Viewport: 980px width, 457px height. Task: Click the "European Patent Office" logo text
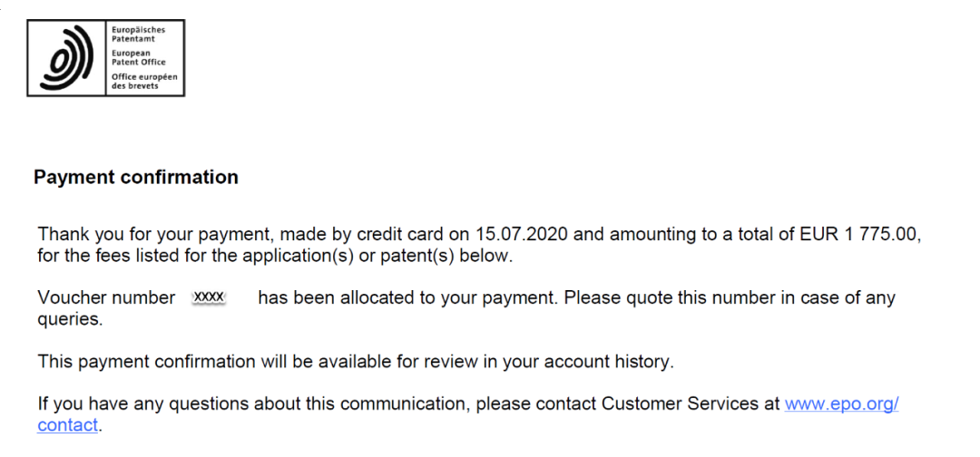[138, 57]
